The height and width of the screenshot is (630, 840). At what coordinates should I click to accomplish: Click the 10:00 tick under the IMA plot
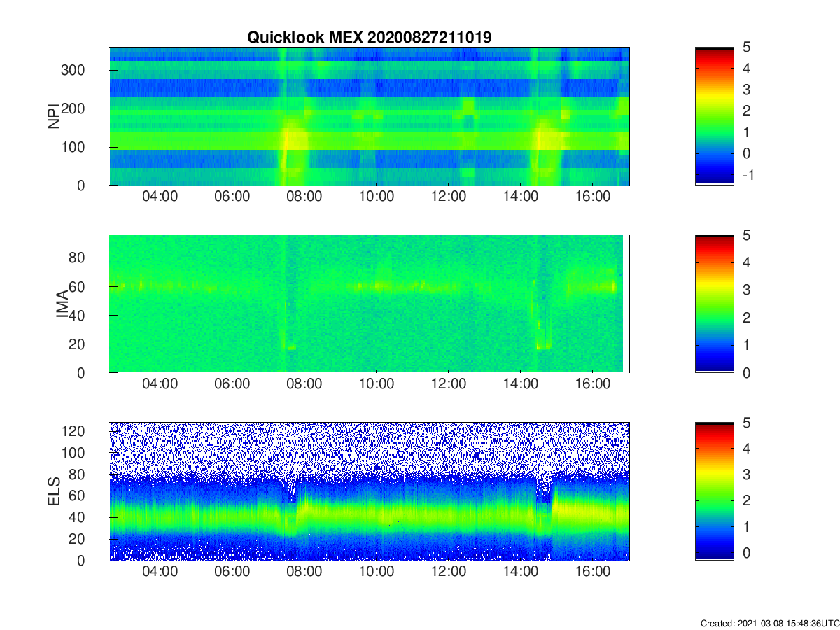pyautogui.click(x=377, y=384)
